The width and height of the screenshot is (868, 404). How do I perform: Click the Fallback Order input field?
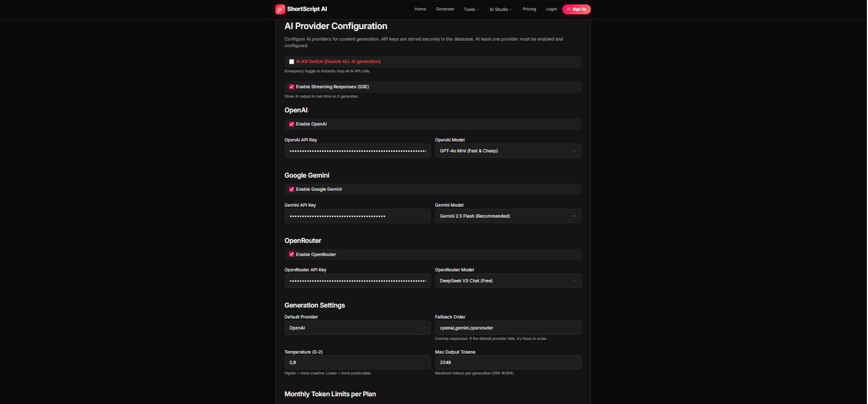(x=508, y=328)
